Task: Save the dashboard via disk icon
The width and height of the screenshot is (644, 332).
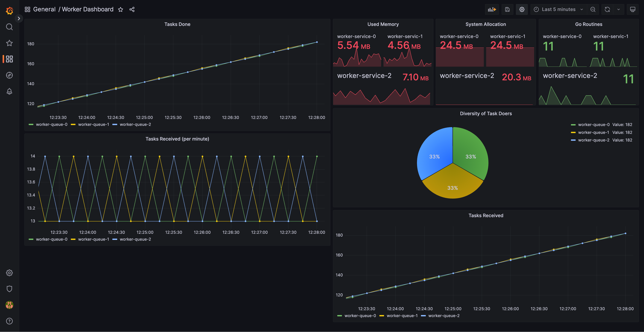Action: (507, 10)
